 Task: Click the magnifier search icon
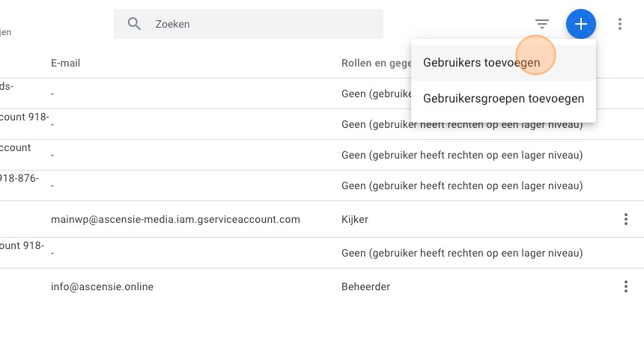tap(135, 24)
